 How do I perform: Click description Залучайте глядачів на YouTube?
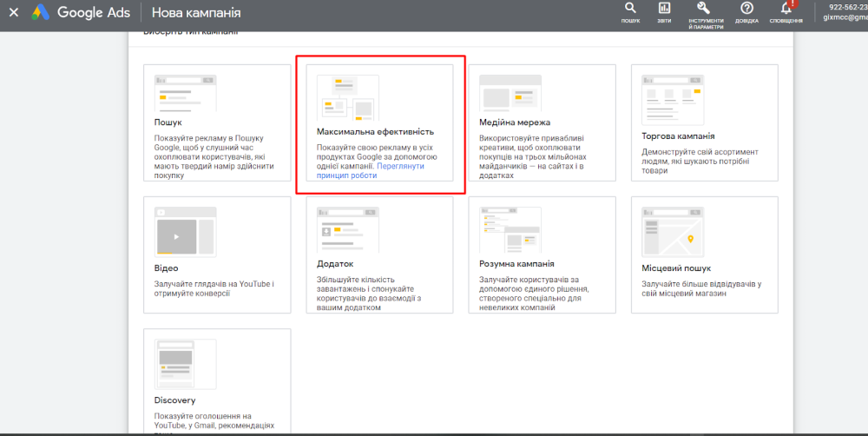click(214, 288)
